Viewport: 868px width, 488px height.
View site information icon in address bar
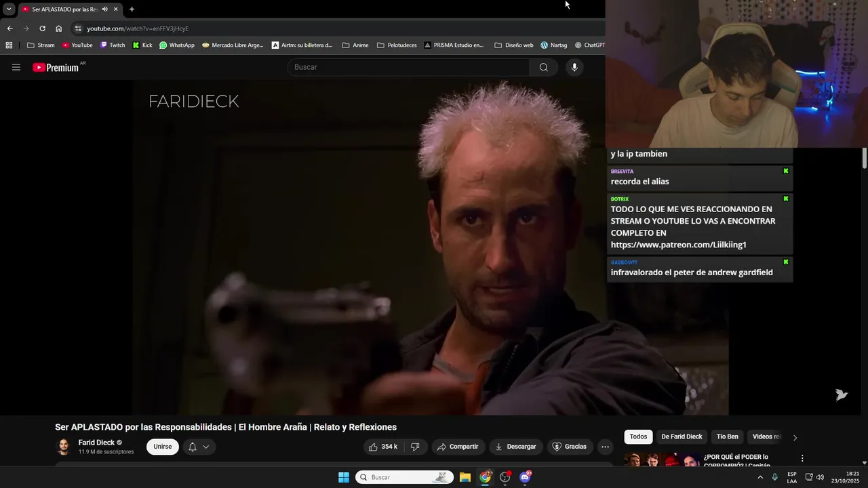78,28
